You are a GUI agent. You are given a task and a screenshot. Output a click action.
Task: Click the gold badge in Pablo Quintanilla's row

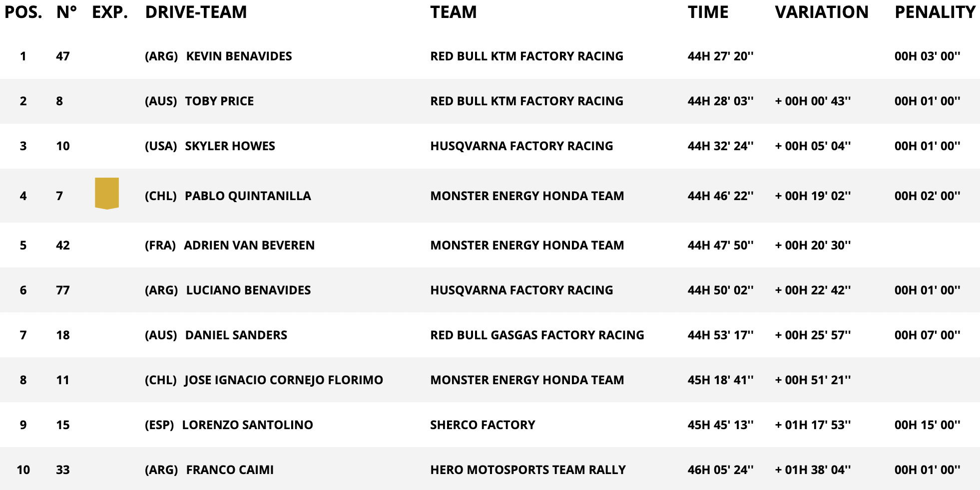point(107,193)
